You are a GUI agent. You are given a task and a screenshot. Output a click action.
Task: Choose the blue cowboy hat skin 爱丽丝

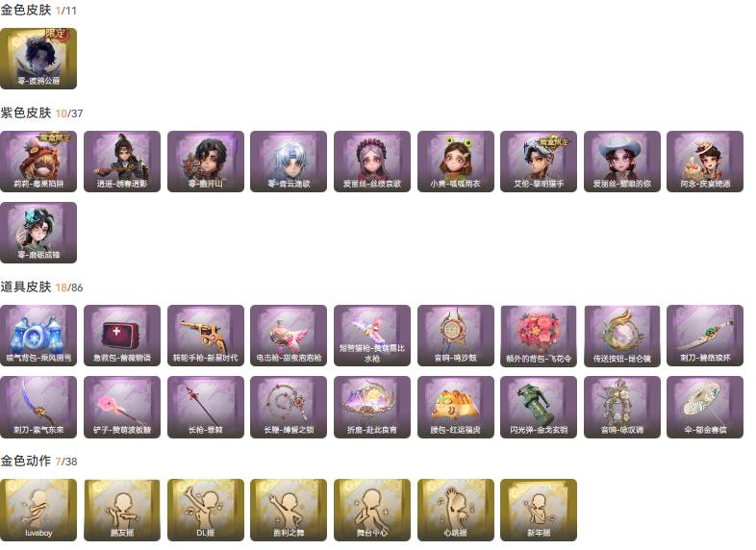click(x=622, y=162)
